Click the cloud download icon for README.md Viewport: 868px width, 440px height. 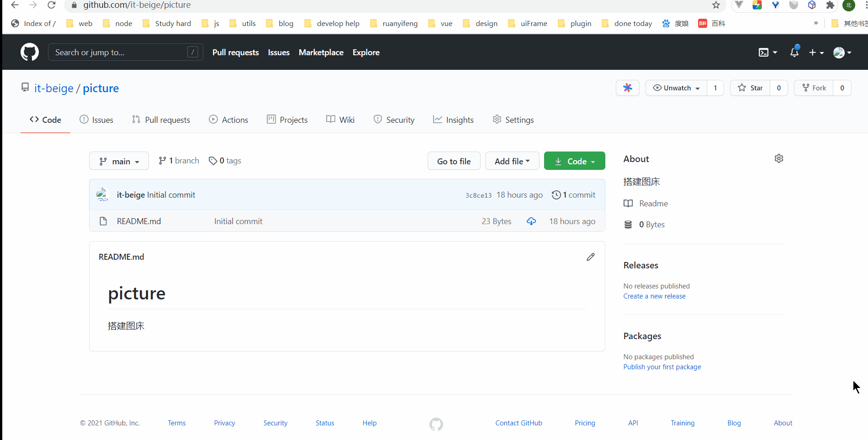(531, 221)
